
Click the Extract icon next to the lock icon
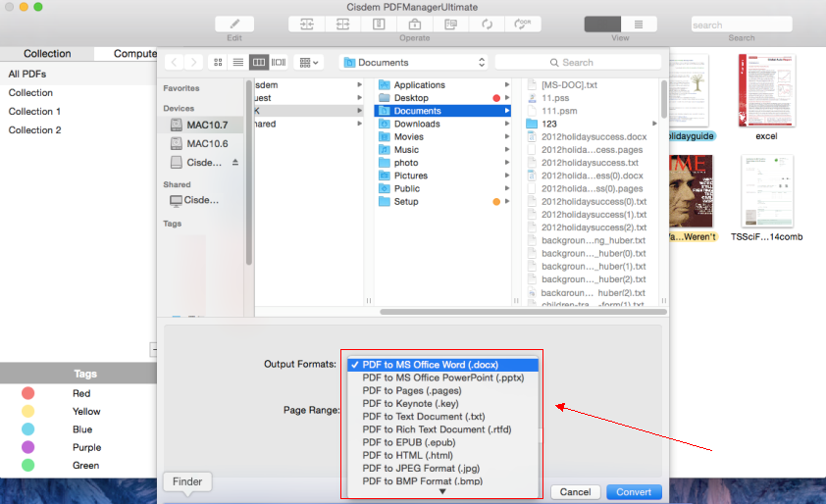coord(451,24)
